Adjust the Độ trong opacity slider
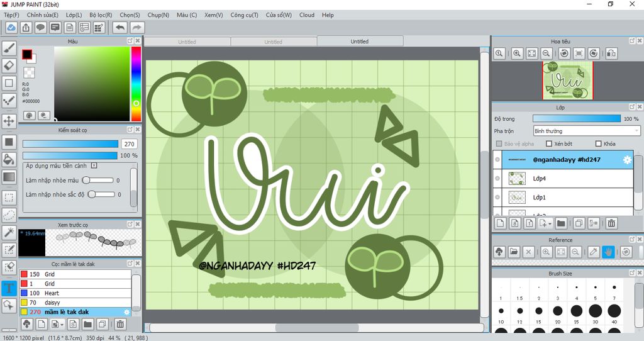This screenshot has width=644, height=341. coord(577,118)
